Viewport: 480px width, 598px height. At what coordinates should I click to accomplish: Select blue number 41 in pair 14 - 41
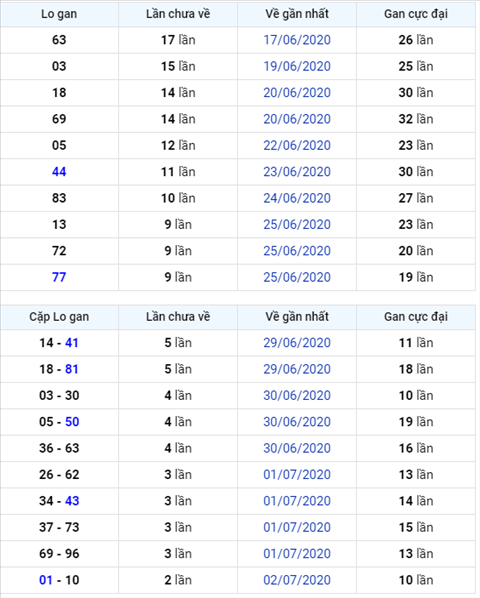coord(72,343)
